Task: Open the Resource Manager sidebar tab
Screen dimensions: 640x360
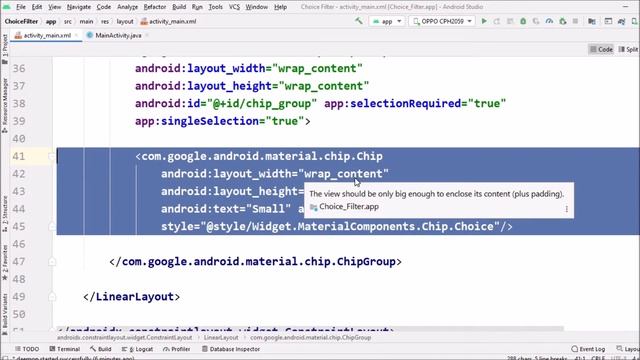Action: click(5, 105)
